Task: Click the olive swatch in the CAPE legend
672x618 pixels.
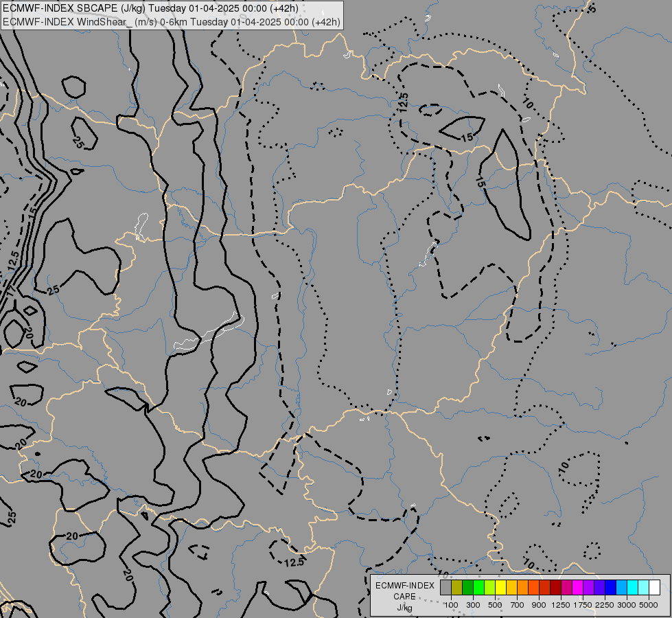Action: (457, 588)
